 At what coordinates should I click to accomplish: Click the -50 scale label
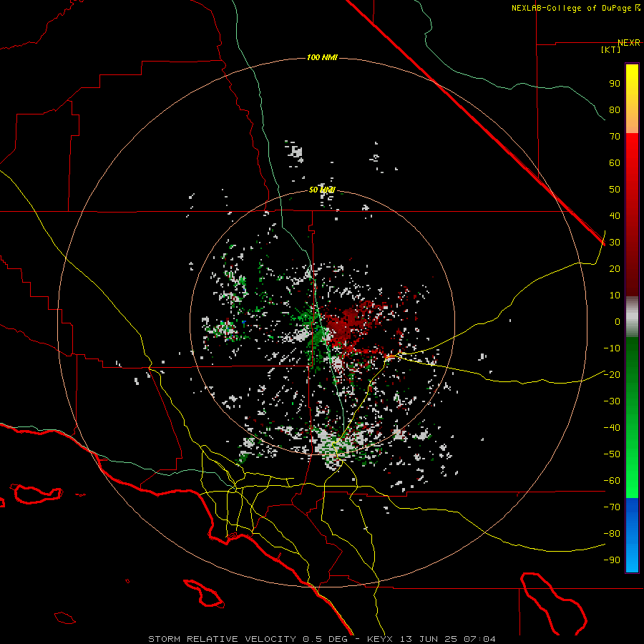tap(612, 454)
